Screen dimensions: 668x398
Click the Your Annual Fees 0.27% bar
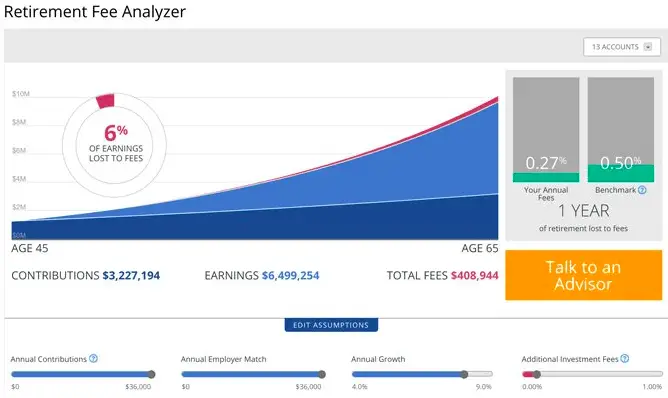click(546, 130)
